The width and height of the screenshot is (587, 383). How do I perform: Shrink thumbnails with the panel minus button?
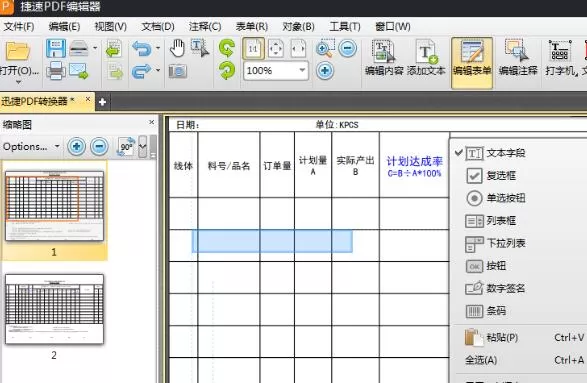(99, 146)
